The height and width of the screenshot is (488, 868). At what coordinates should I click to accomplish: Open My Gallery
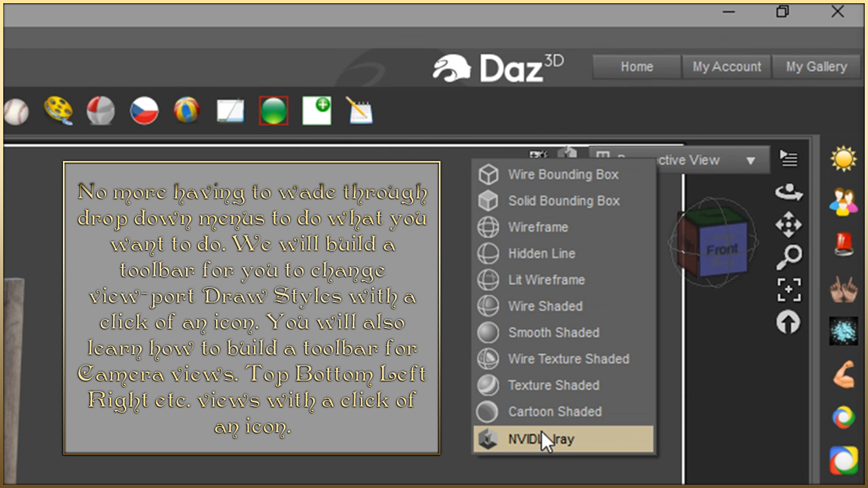coord(816,67)
